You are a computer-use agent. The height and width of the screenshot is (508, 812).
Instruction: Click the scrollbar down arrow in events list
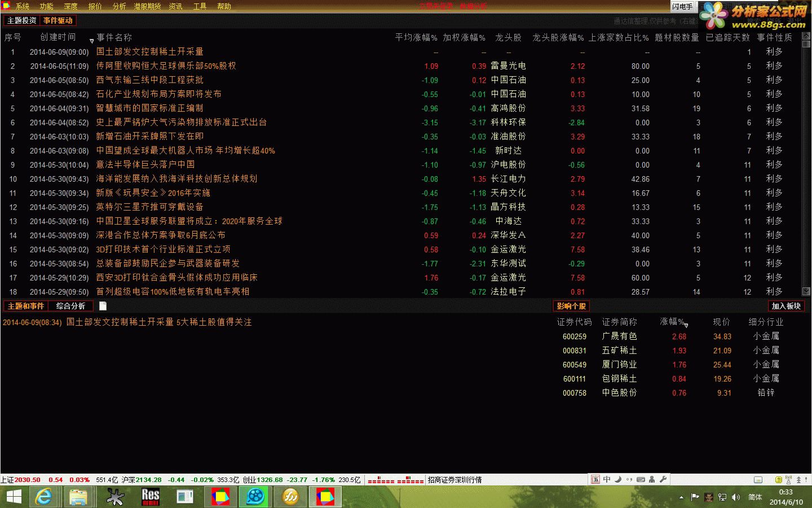click(806, 291)
